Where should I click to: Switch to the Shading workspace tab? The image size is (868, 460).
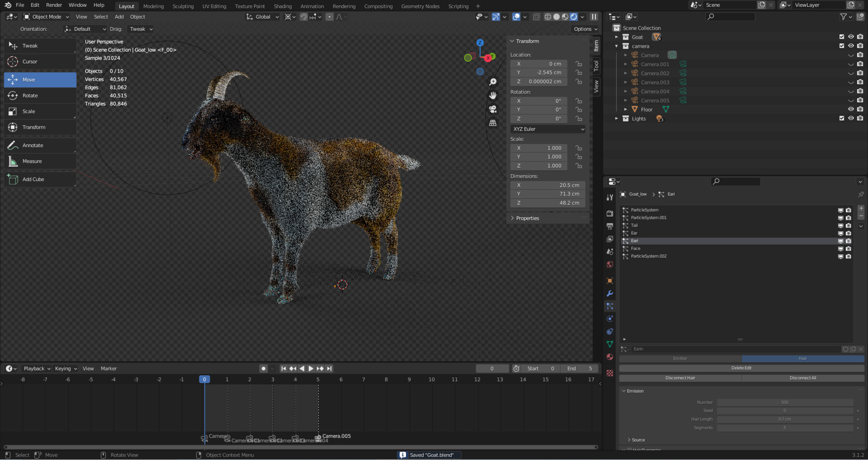pyautogui.click(x=283, y=6)
